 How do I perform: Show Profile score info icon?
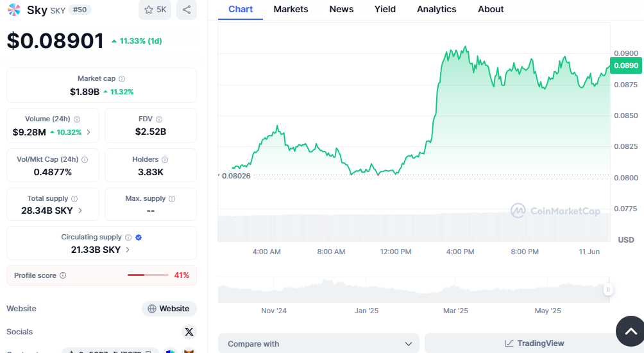[63, 275]
